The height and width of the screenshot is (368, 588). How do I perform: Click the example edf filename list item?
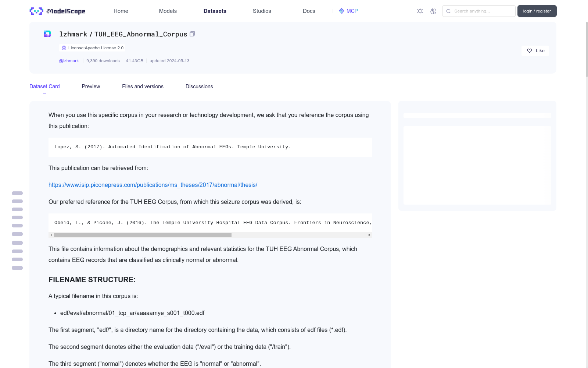(132, 313)
